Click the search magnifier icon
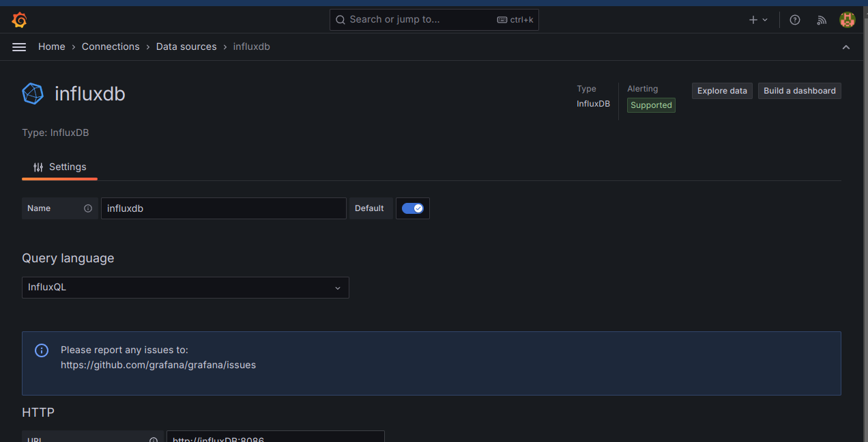Screen dimensions: 868x442 [x=341, y=20]
